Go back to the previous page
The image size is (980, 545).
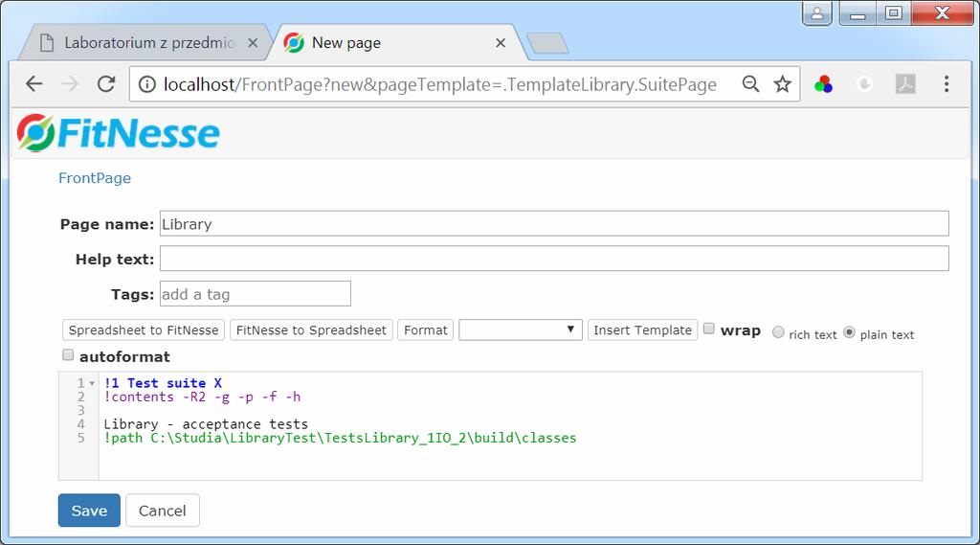pyautogui.click(x=33, y=84)
